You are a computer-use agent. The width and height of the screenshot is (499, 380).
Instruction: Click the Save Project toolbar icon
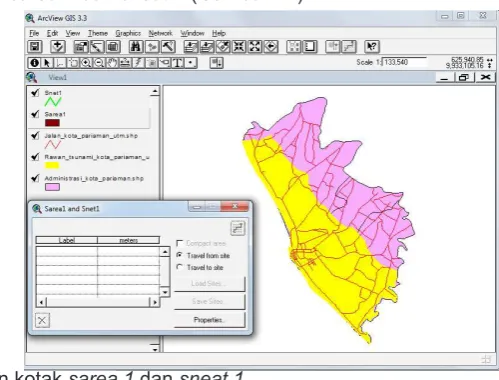pos(35,47)
